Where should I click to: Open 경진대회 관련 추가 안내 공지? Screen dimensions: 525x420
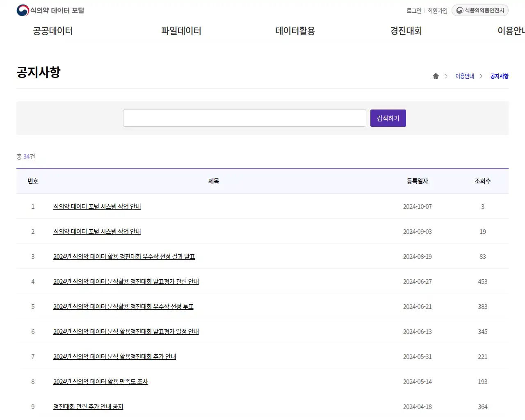tap(88, 406)
